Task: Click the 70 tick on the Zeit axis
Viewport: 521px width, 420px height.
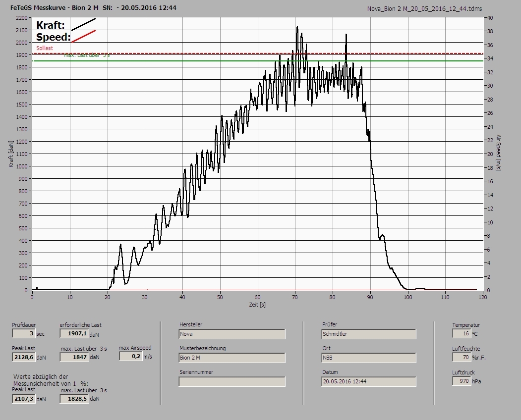Action: point(295,297)
